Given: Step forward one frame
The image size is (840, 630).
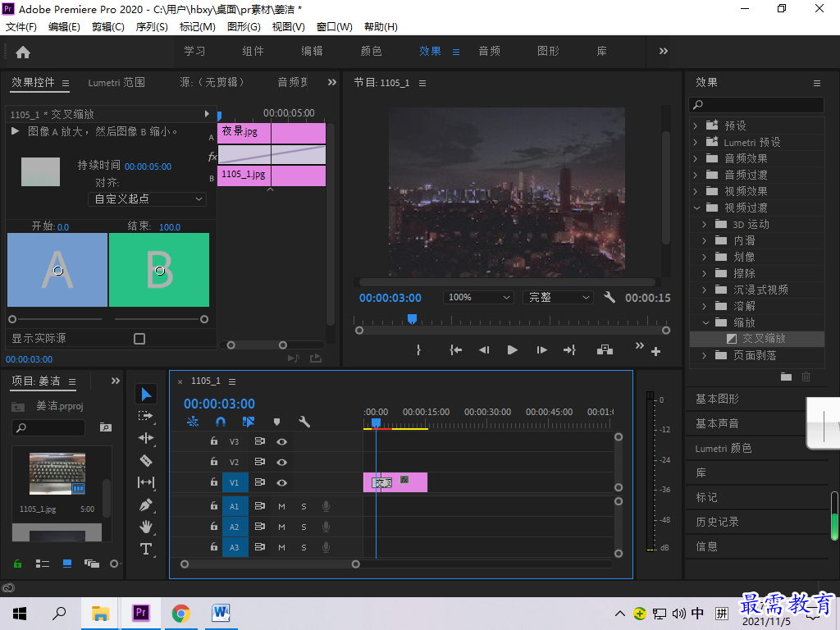Looking at the screenshot, I should pyautogui.click(x=541, y=349).
